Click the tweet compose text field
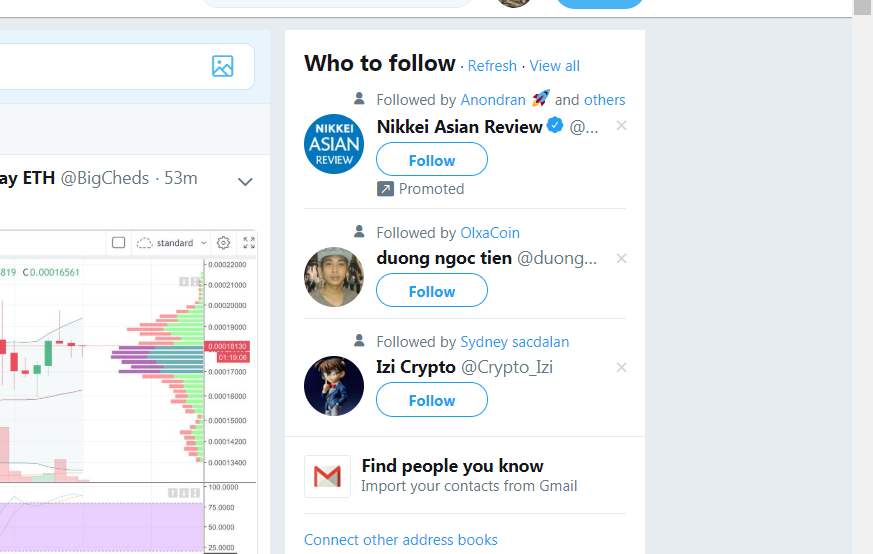Screen dimensions: 873x554 pos(100,67)
